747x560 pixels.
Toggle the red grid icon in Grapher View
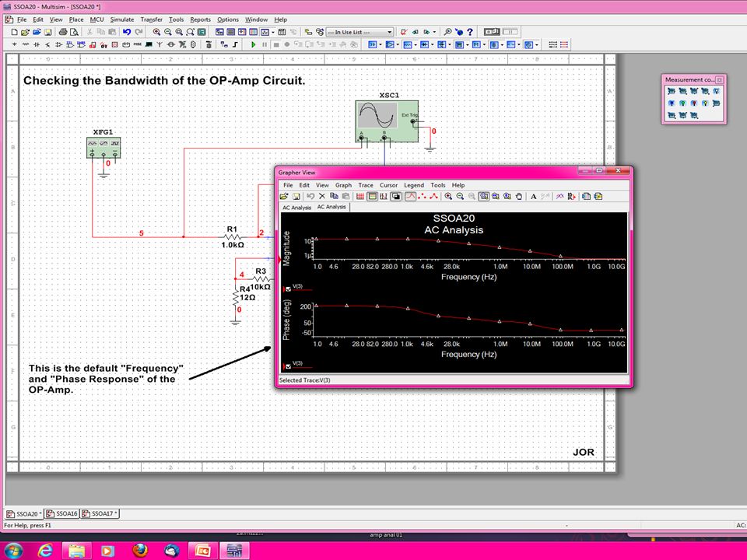(360, 196)
